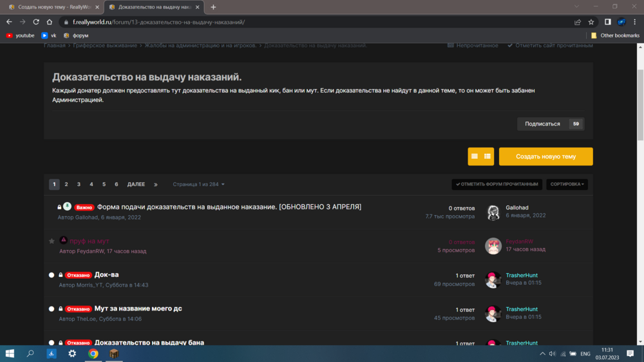Share this page using the share icon

[x=578, y=22]
